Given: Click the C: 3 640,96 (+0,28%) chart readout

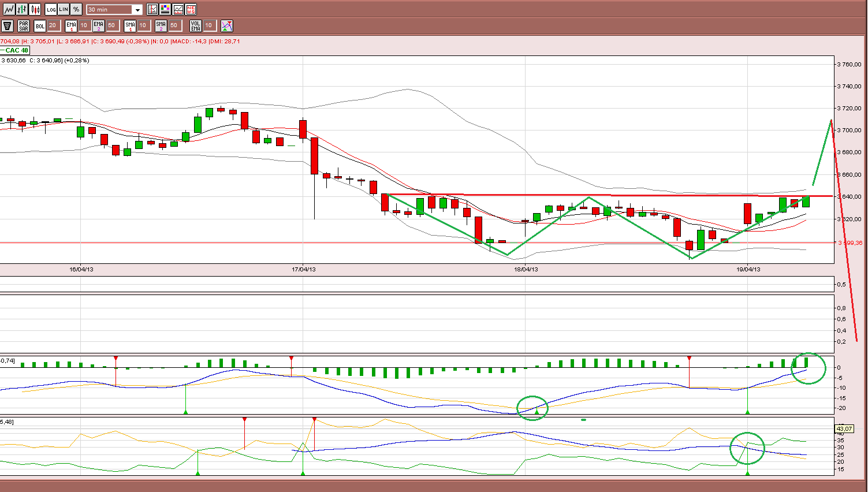Looking at the screenshot, I should pos(59,60).
